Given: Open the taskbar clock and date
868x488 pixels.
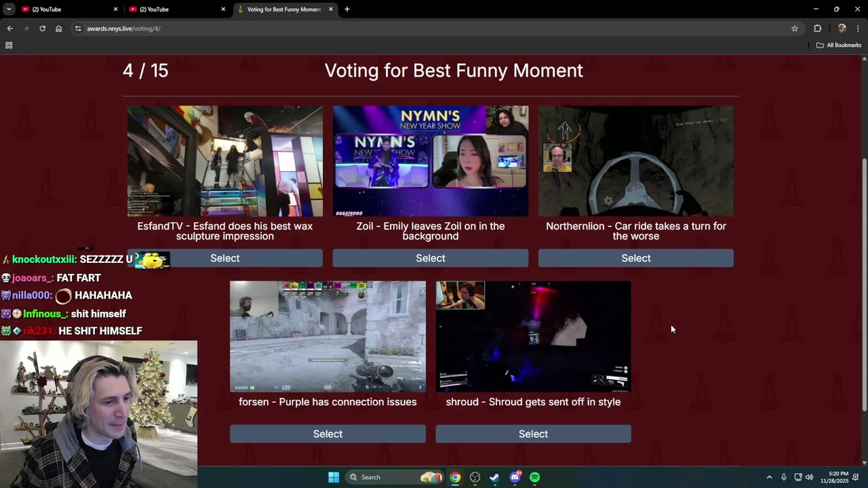Looking at the screenshot, I should [x=834, y=477].
